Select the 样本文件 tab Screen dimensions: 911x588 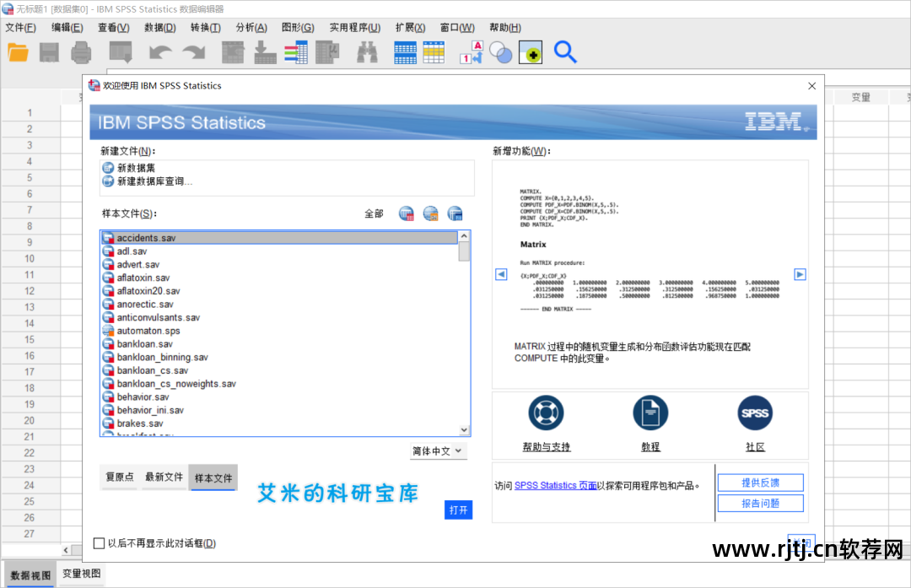pyautogui.click(x=213, y=477)
